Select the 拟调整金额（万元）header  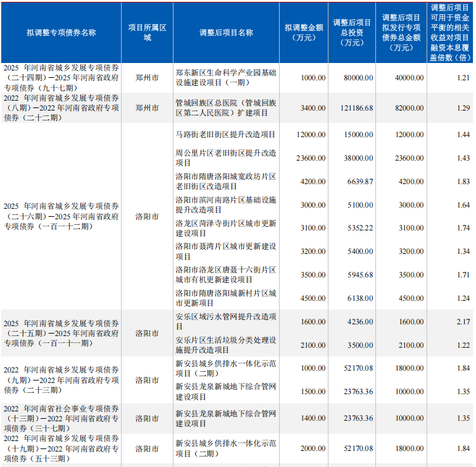[x=304, y=33]
